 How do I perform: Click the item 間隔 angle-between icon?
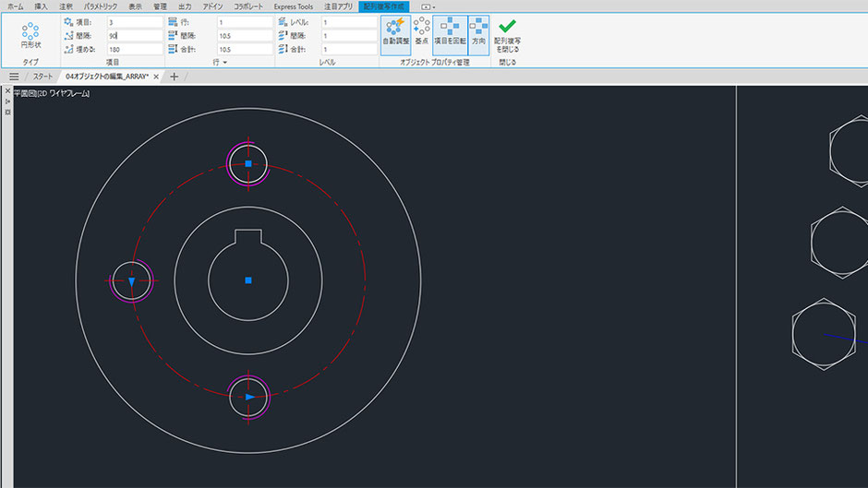(68, 35)
